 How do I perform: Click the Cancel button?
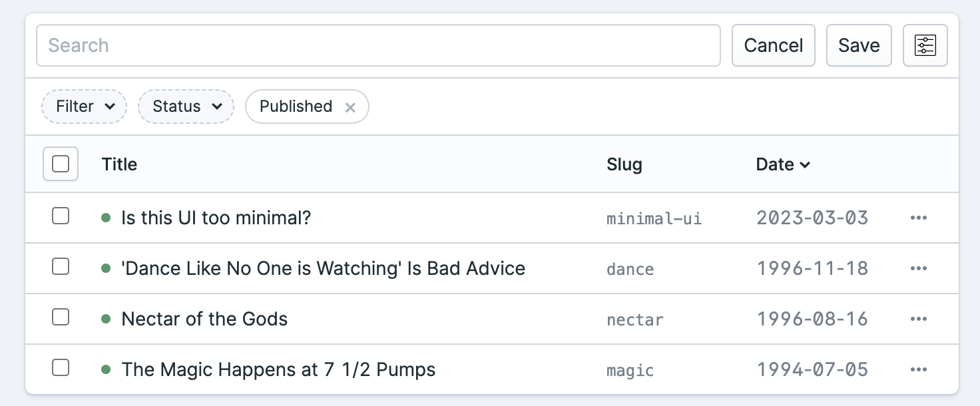[774, 45]
